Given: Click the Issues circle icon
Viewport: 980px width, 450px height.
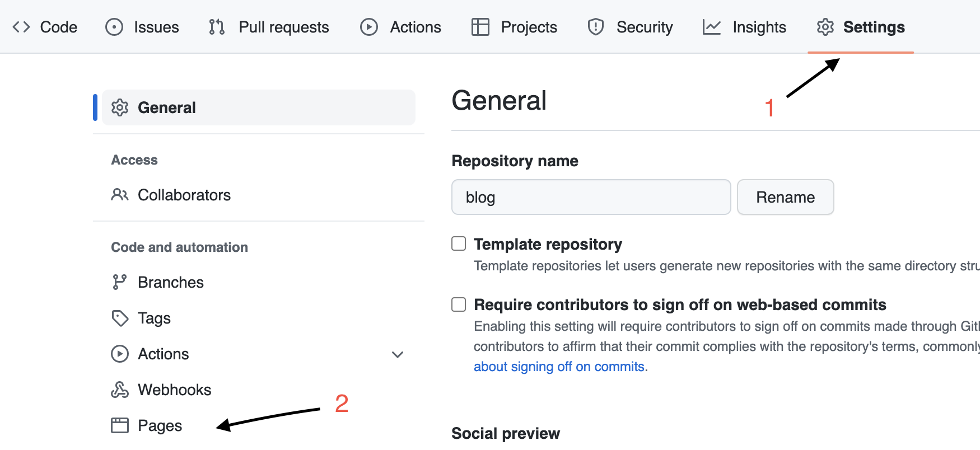Looking at the screenshot, I should 114,27.
